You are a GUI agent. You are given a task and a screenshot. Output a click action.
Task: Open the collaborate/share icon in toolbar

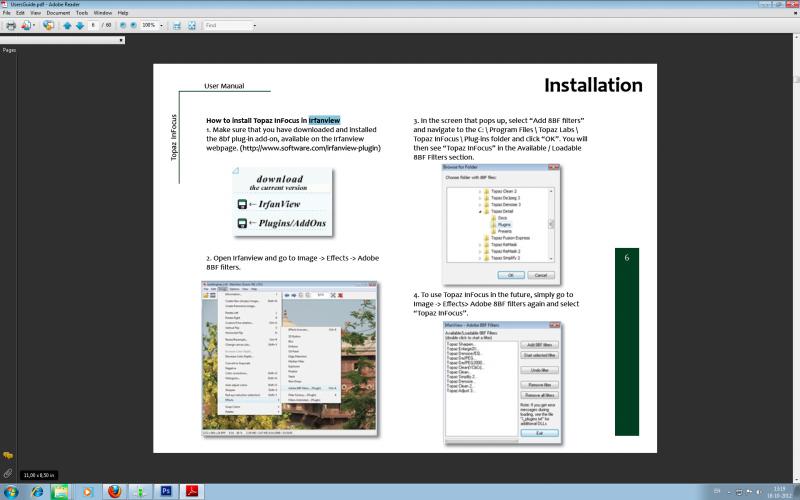[48, 25]
